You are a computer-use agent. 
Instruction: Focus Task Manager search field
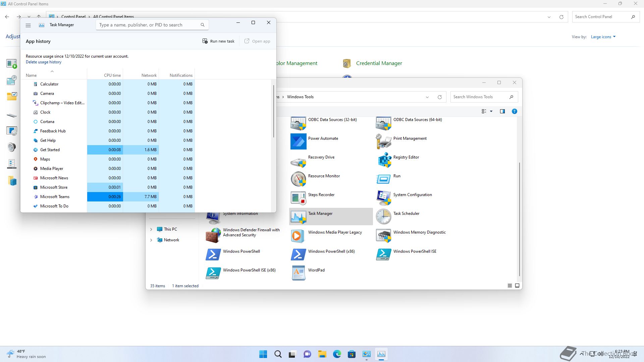click(x=152, y=25)
